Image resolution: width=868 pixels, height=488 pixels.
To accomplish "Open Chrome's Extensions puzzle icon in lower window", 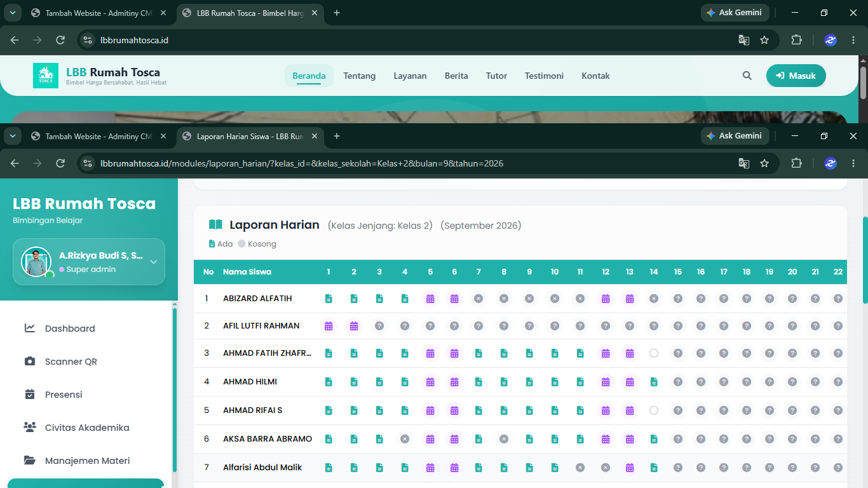I will [x=796, y=163].
